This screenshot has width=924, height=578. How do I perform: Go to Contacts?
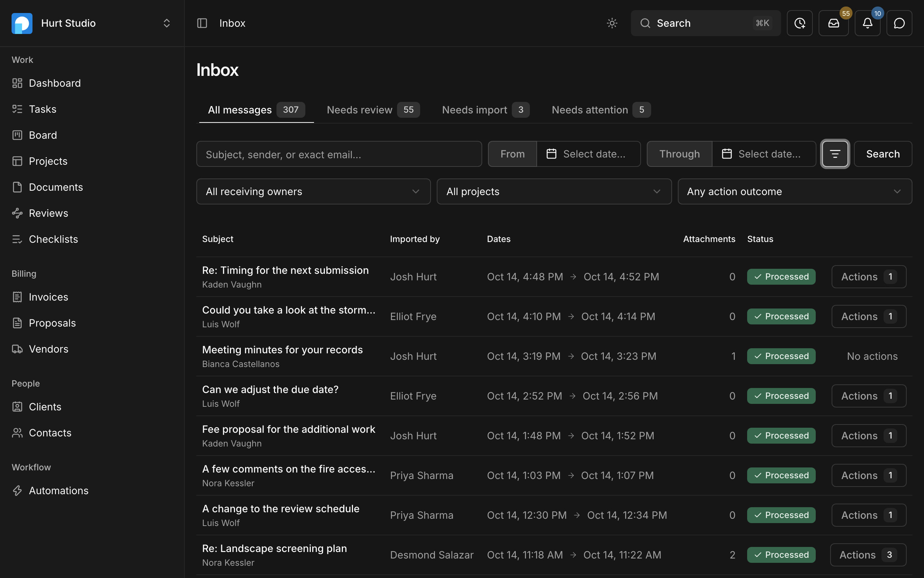92,432
